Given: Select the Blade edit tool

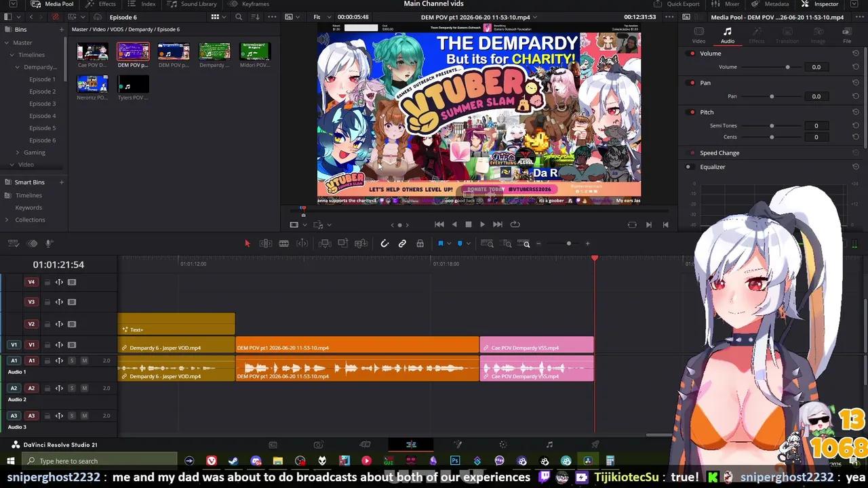Looking at the screenshot, I should pos(284,243).
